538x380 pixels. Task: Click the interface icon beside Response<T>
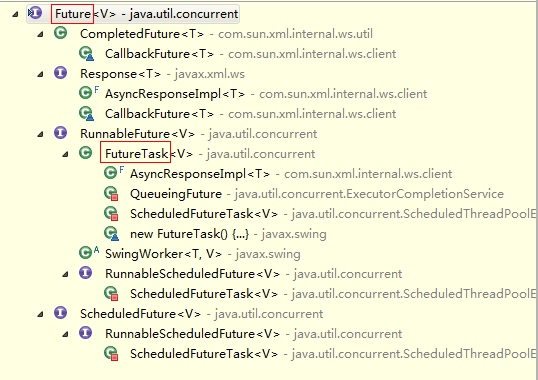(60, 73)
